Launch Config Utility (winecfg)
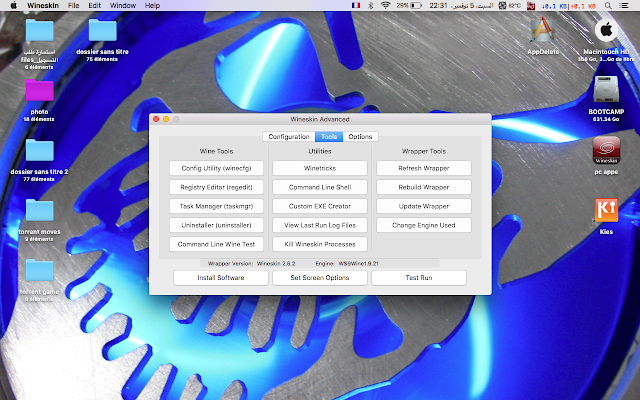Image resolution: width=640 pixels, height=400 pixels. click(216, 168)
